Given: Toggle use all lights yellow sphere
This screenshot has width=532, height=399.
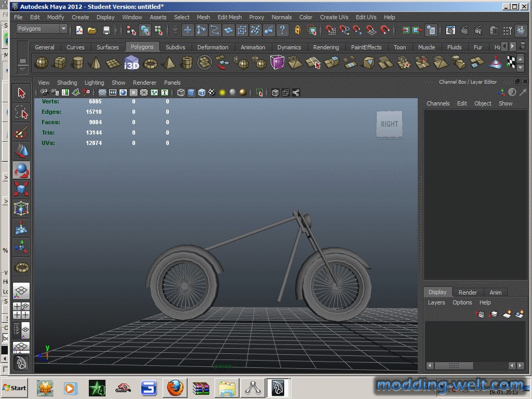Looking at the screenshot, I should pos(222,92).
